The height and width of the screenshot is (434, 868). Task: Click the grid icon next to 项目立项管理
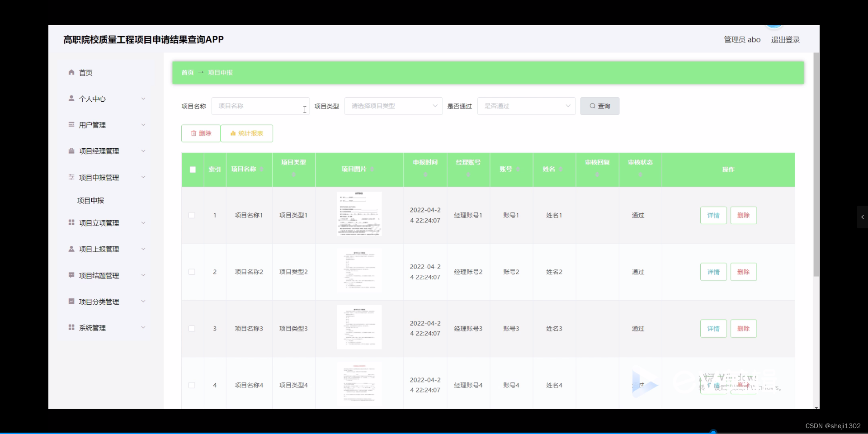tap(71, 222)
